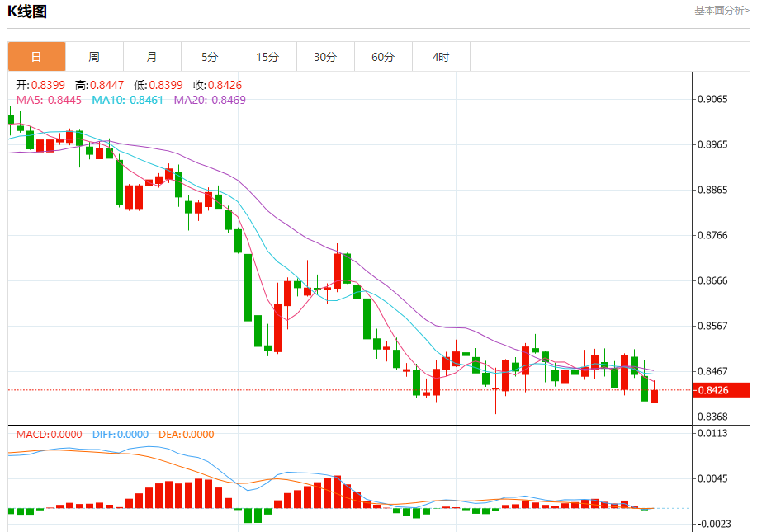This screenshot has width=757, height=532.
Task: Click the DEA:0.0000 label
Action: tap(187, 435)
